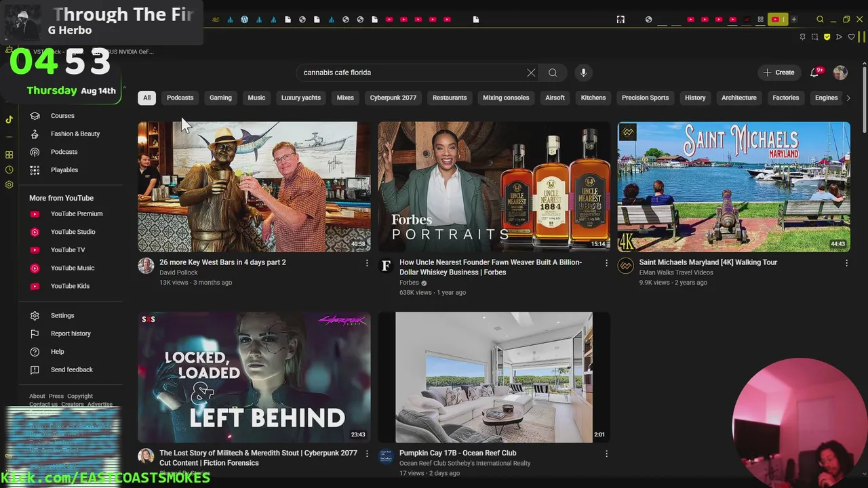Open the account avatar menu
This screenshot has width=868, height=488.
pos(840,73)
